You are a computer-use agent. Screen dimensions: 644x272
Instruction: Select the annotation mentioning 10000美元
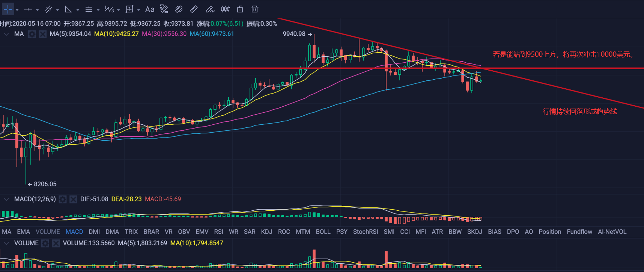(x=564, y=54)
